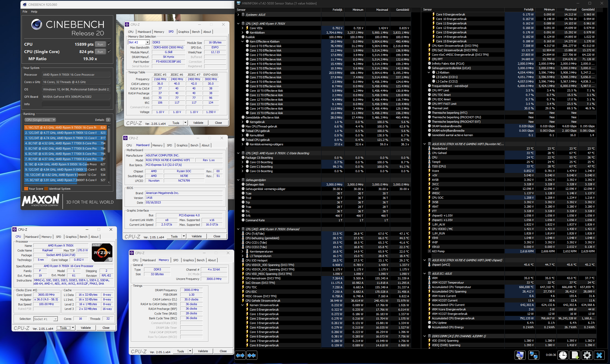Click the clock reset-timer icon in HWiNFO
The image size is (610, 364).
563,355
